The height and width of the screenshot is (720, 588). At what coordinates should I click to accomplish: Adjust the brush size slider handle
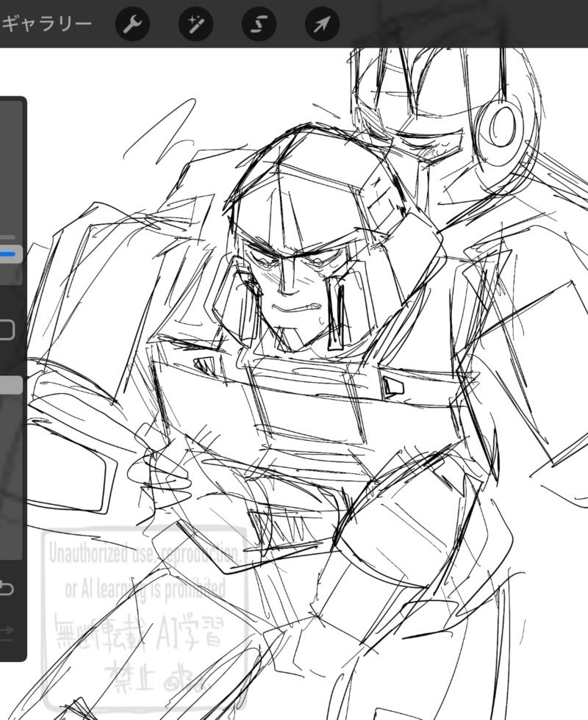pos(10,254)
